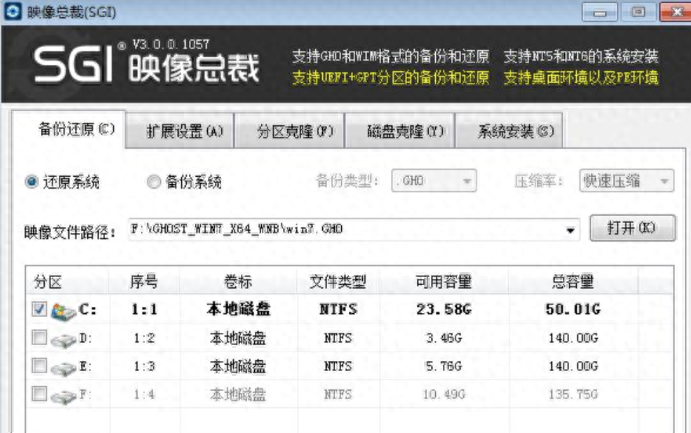Screen dimensions: 691x433
Task: Go to the 系统安装(S) tab
Action: pos(514,131)
